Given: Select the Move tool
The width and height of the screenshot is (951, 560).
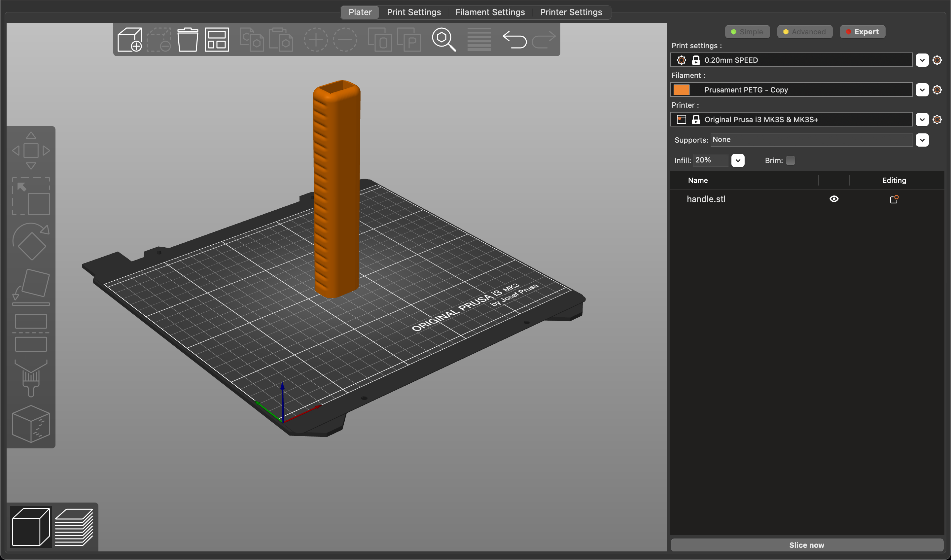Looking at the screenshot, I should point(31,151).
